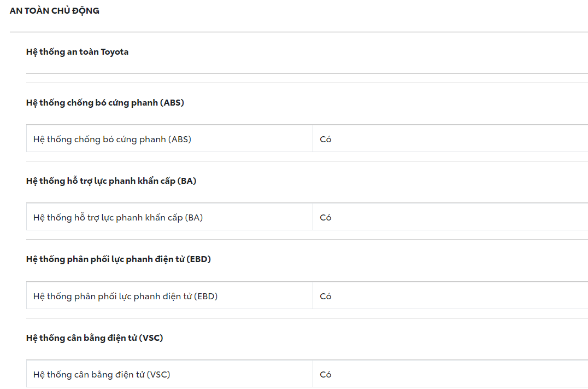588x389 pixels.
Task: Collapse the bold hỗ trợ lực phanh khẩn cấp (BA) heading
Action: (111, 181)
